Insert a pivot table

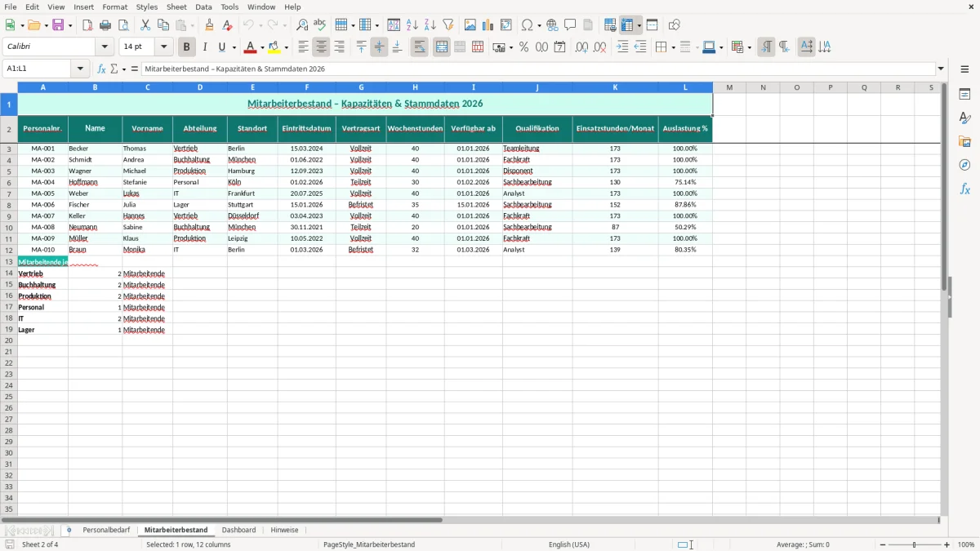point(506,25)
